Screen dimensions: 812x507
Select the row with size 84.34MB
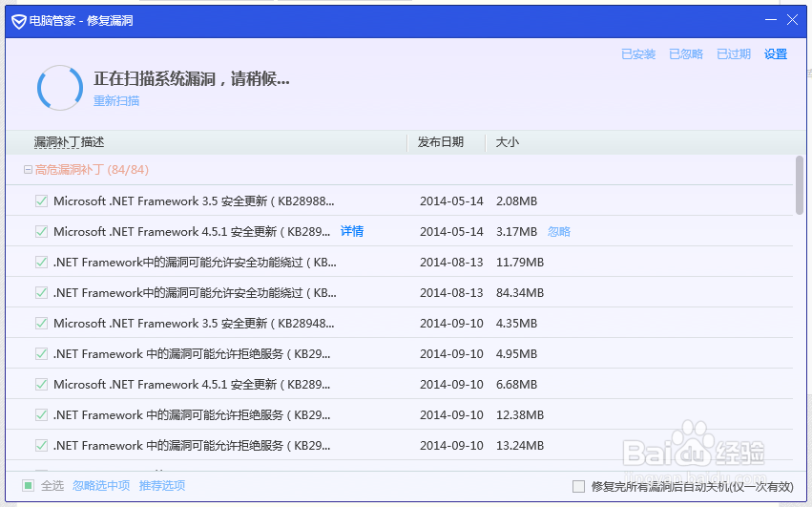[399, 292]
